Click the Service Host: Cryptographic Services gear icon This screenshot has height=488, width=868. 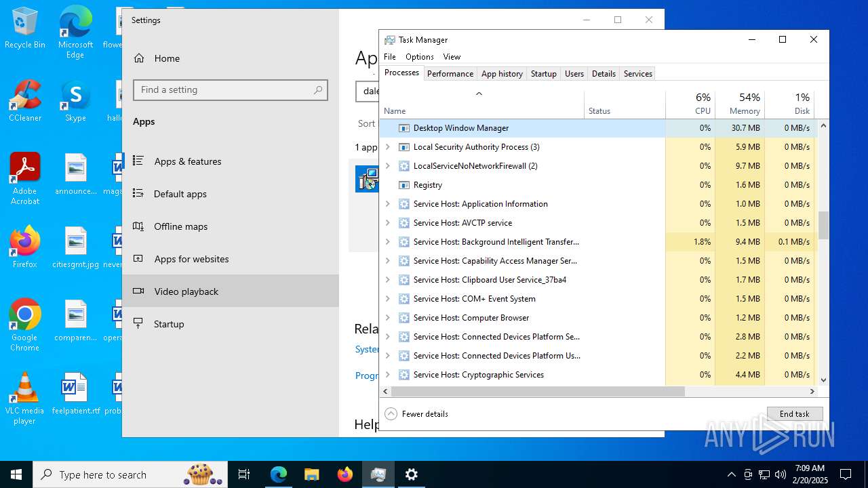(404, 375)
